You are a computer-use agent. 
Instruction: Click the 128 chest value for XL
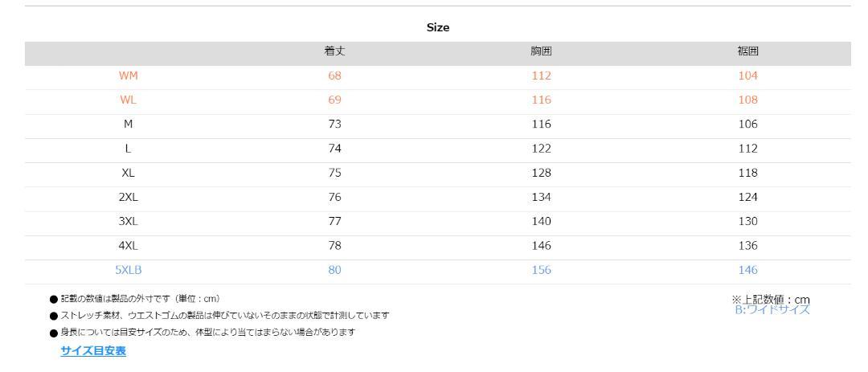click(542, 173)
